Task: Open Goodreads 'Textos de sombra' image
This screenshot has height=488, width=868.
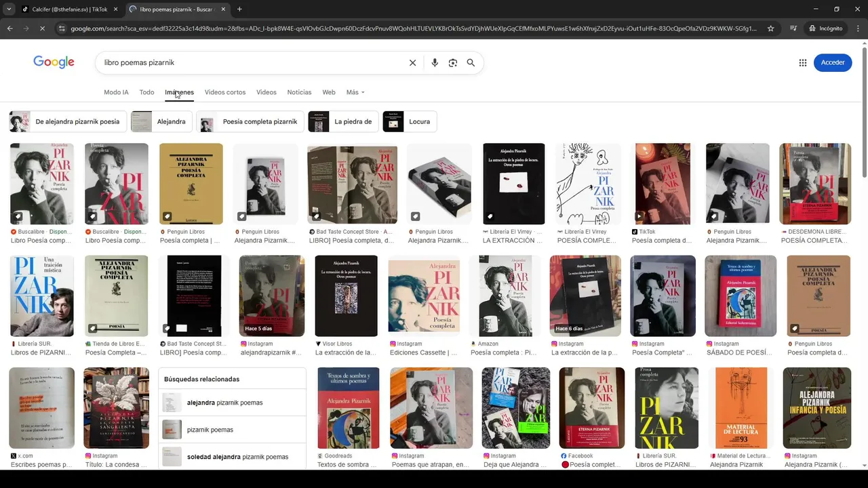Action: [x=349, y=408]
